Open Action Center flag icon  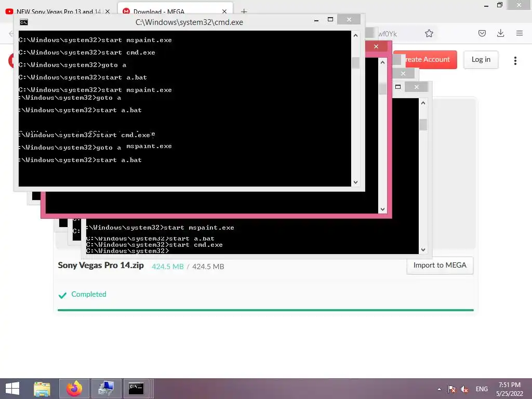[451, 389]
